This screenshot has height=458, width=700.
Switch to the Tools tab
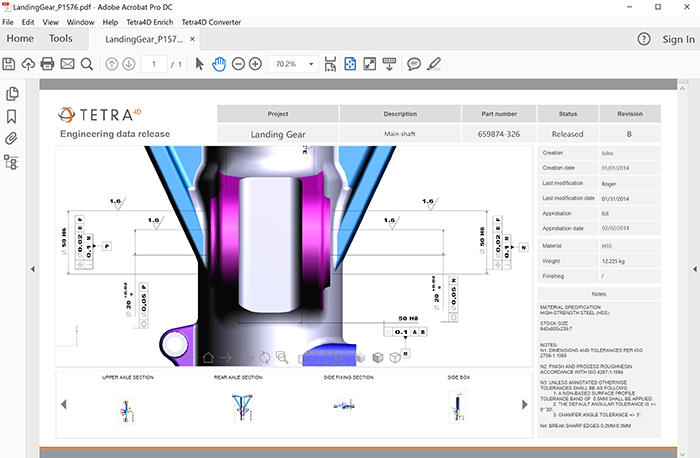click(61, 39)
